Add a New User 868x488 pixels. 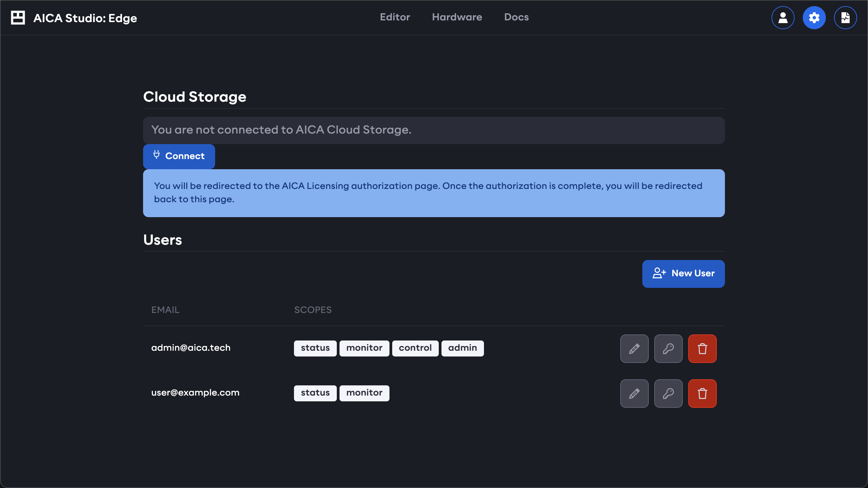pos(683,274)
